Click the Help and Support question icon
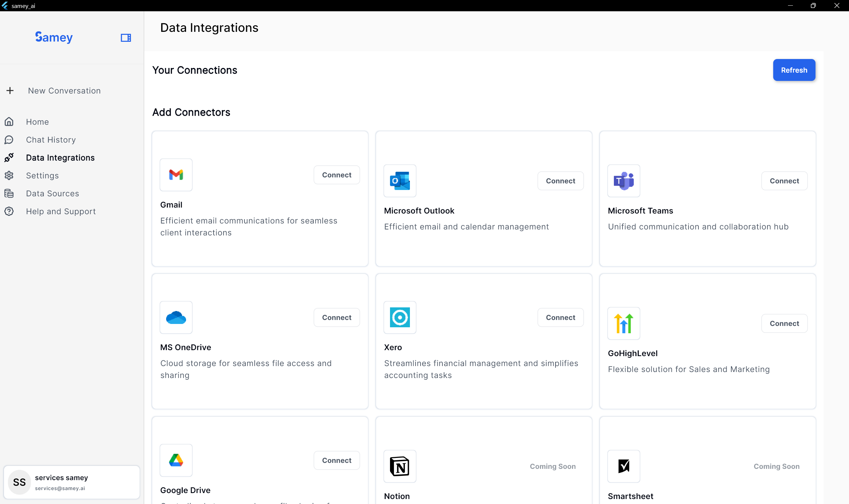The image size is (849, 504). (9, 211)
